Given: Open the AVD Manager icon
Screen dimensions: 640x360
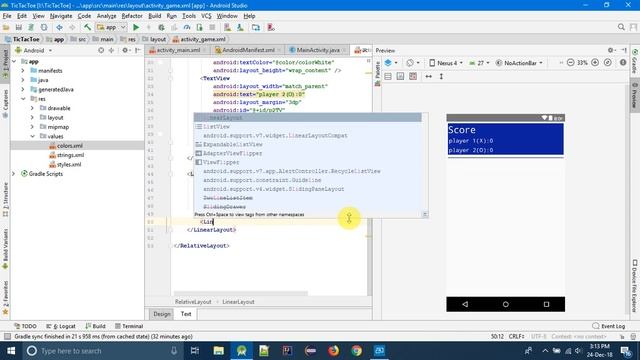Looking at the screenshot, I should pyautogui.click(x=227, y=27).
